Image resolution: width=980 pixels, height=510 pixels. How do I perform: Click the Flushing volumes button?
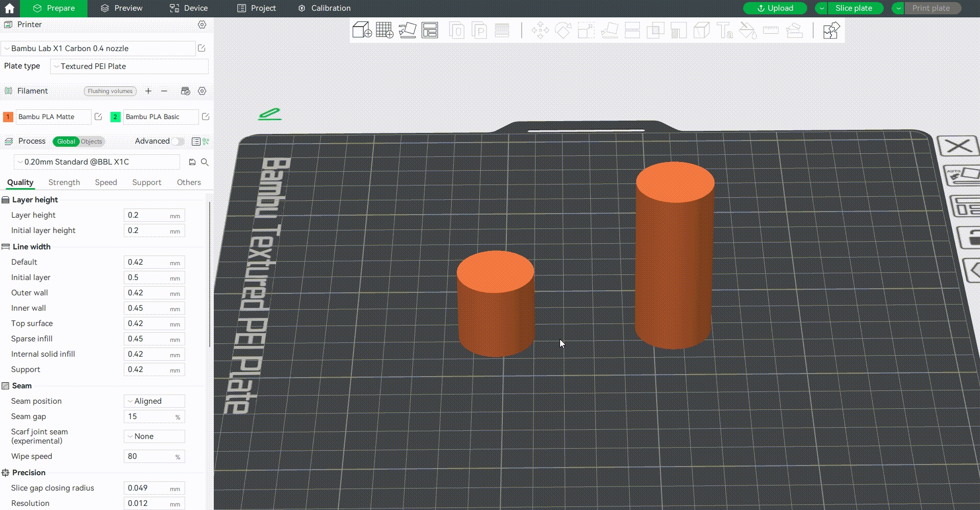[110, 91]
